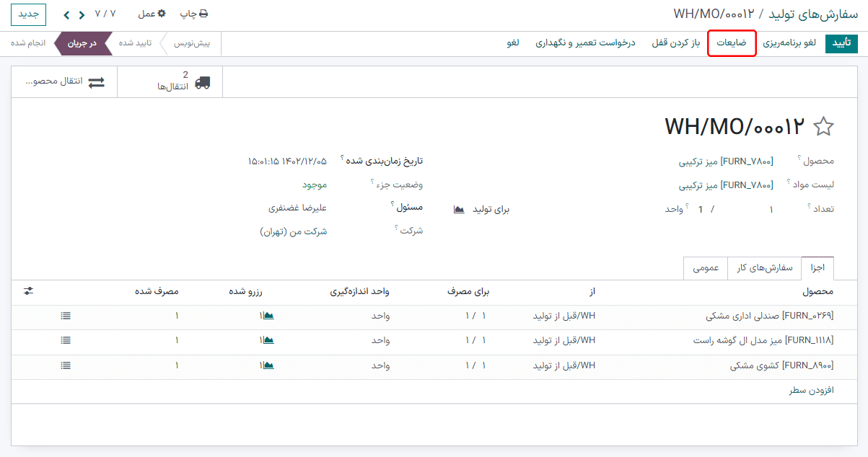Click the quantity producing field value
The width and height of the screenshot is (868, 457).
point(771,209)
